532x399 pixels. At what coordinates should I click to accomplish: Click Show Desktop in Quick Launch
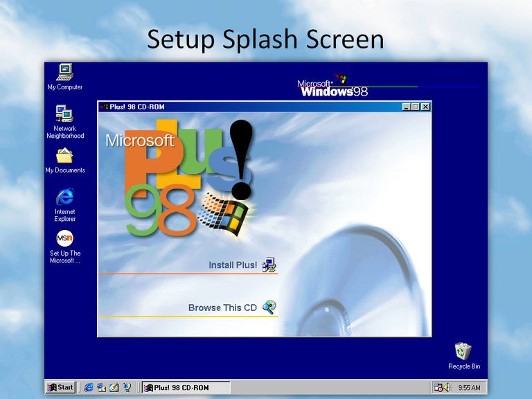click(114, 387)
